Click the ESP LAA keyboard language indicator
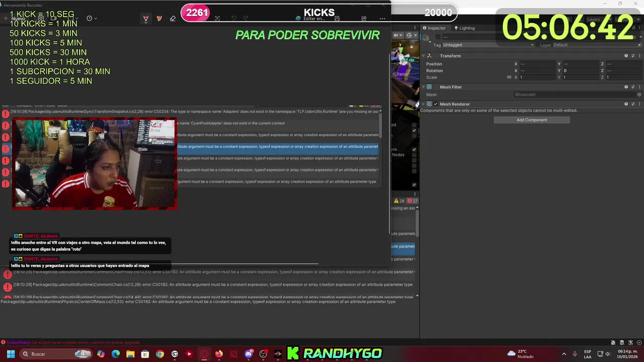This screenshot has height=362, width=644. click(x=588, y=354)
